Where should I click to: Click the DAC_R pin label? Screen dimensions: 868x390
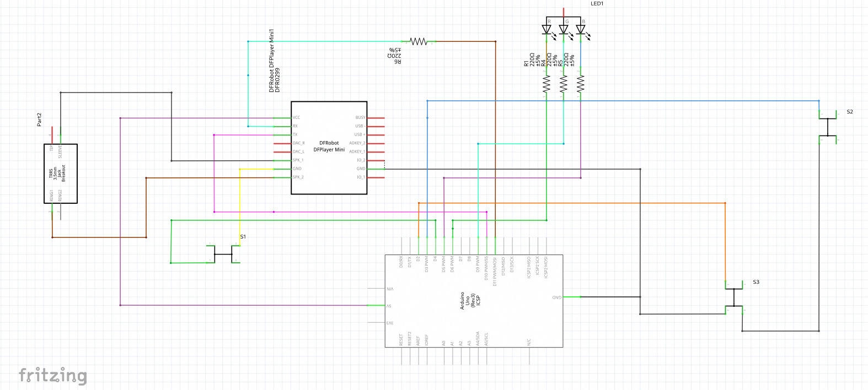298,143
